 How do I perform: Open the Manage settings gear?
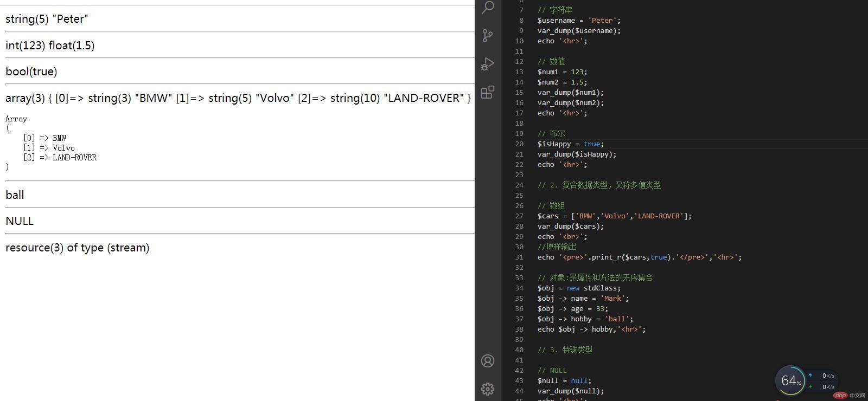coord(488,389)
